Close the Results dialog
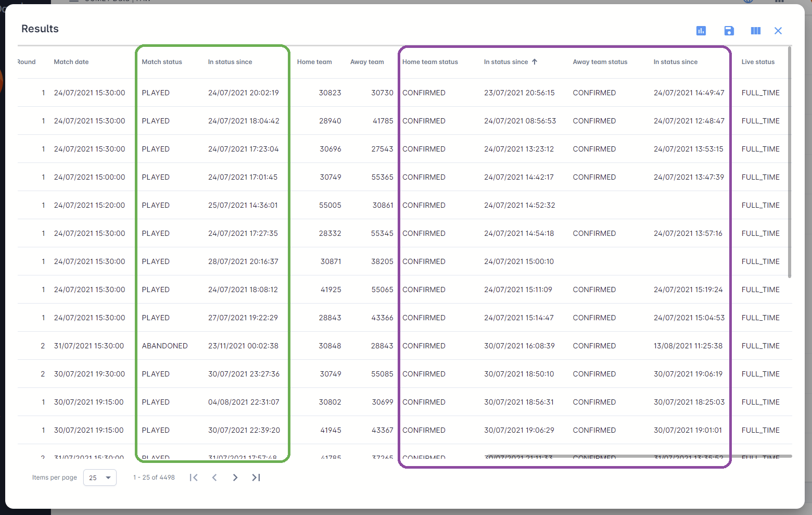 pos(778,31)
